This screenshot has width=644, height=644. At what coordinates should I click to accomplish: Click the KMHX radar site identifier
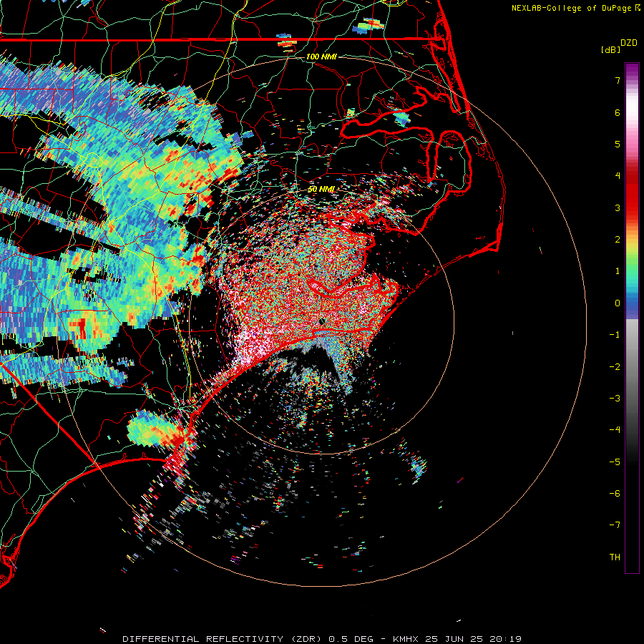[x=406, y=639]
